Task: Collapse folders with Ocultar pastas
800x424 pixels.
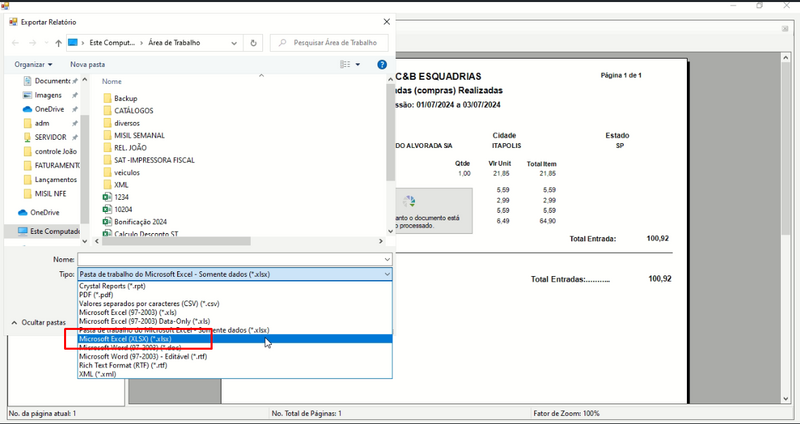Action: pyautogui.click(x=39, y=322)
